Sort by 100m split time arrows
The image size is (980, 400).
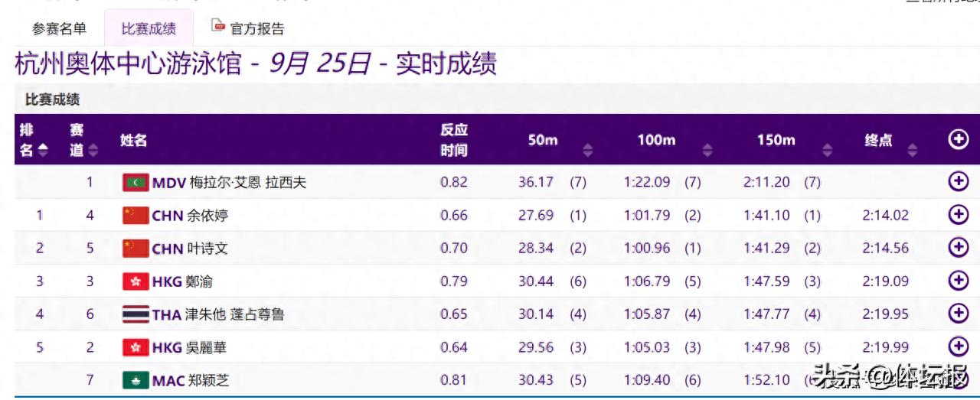coord(707,151)
